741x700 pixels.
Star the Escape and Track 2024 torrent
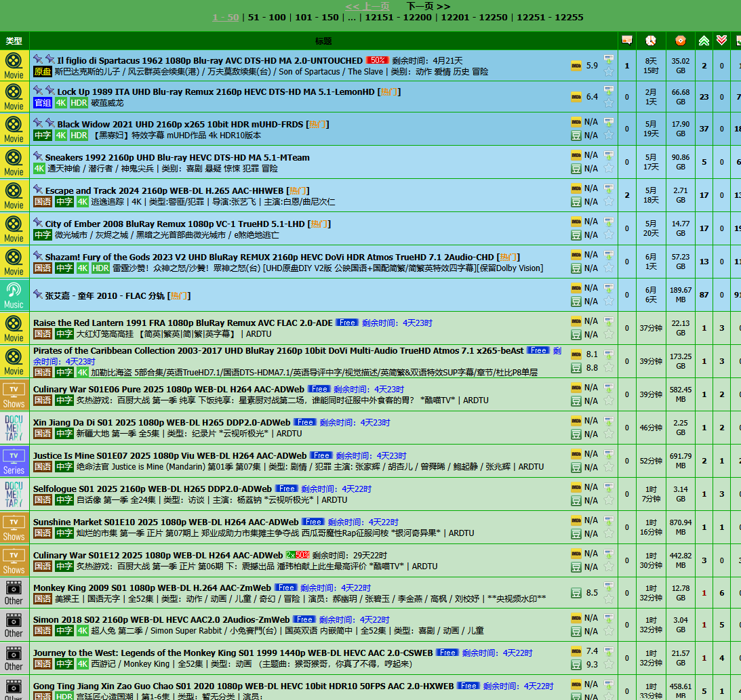pos(608,202)
